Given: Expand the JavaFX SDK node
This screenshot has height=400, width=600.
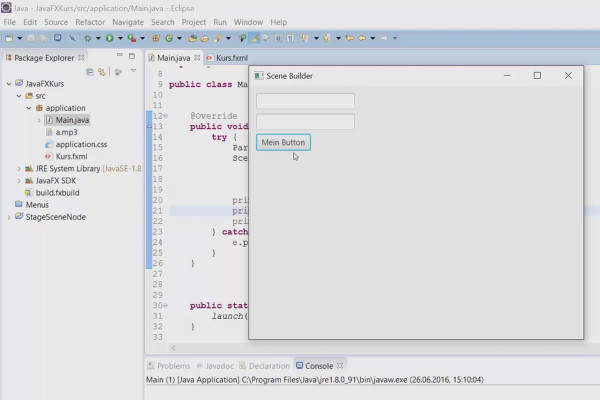Looking at the screenshot, I should pyautogui.click(x=19, y=181).
